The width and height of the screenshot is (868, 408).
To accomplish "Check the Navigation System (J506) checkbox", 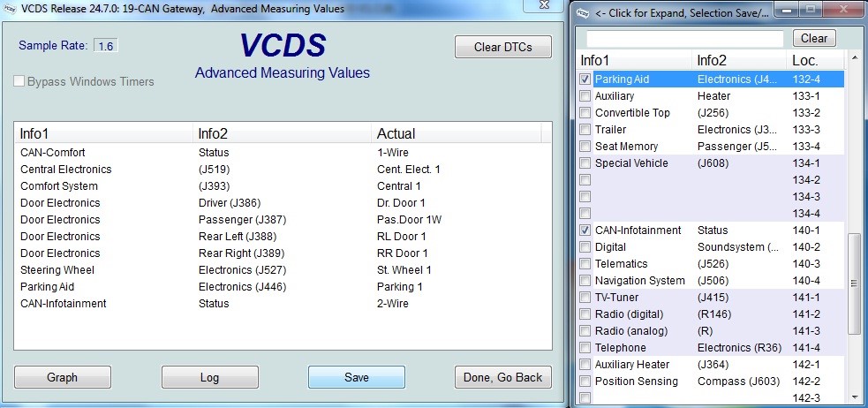I will tap(585, 281).
